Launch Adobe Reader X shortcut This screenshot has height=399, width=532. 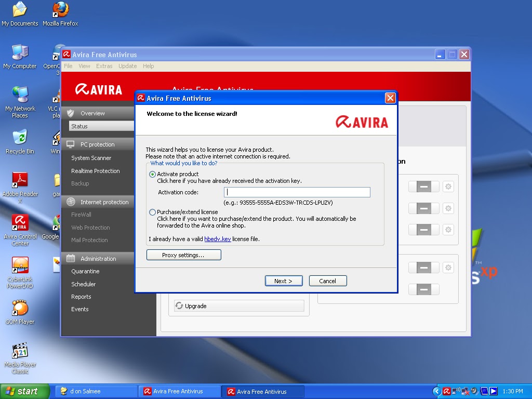pyautogui.click(x=20, y=188)
